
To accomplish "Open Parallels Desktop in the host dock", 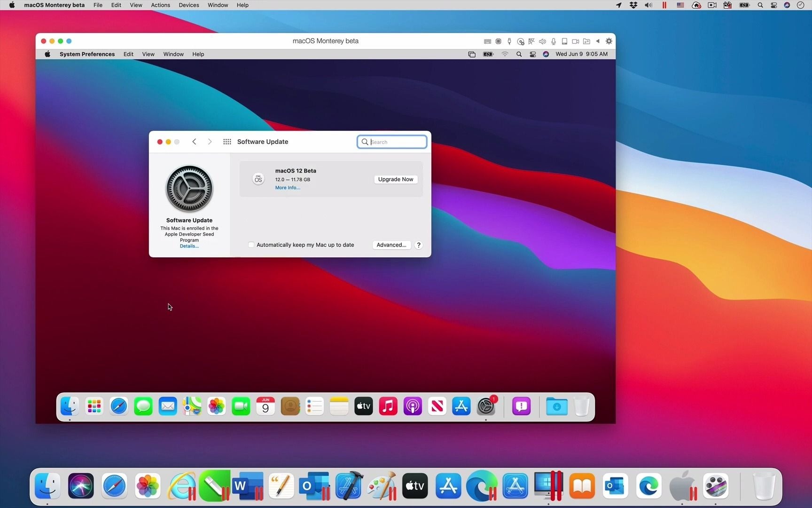I will pos(548,486).
